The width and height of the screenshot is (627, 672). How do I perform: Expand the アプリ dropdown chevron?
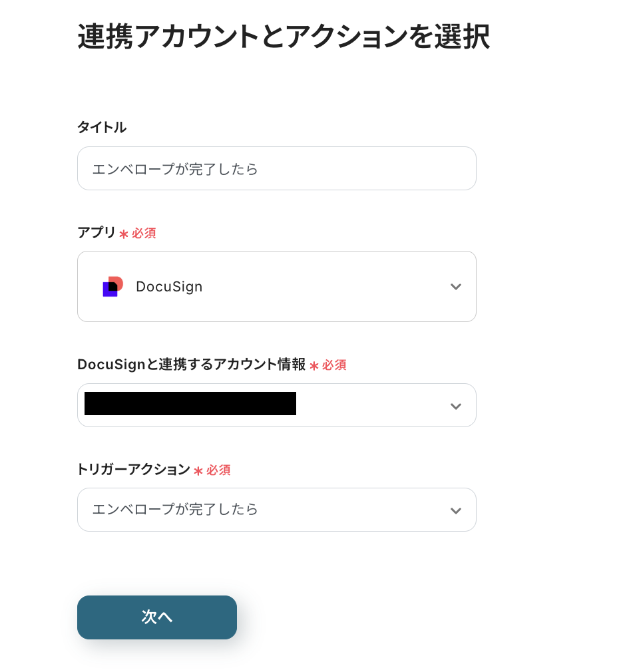(455, 287)
